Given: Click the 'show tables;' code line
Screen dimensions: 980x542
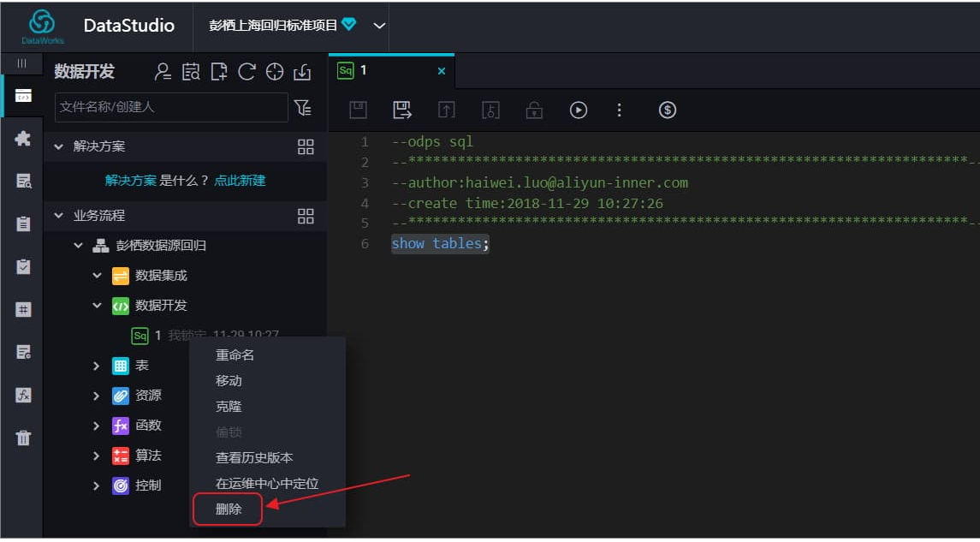Looking at the screenshot, I should 440,243.
